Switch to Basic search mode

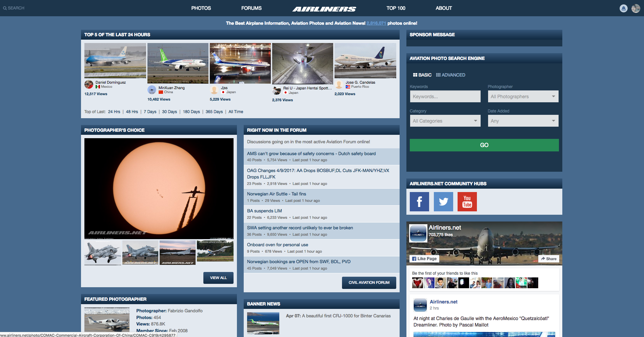pyautogui.click(x=422, y=75)
